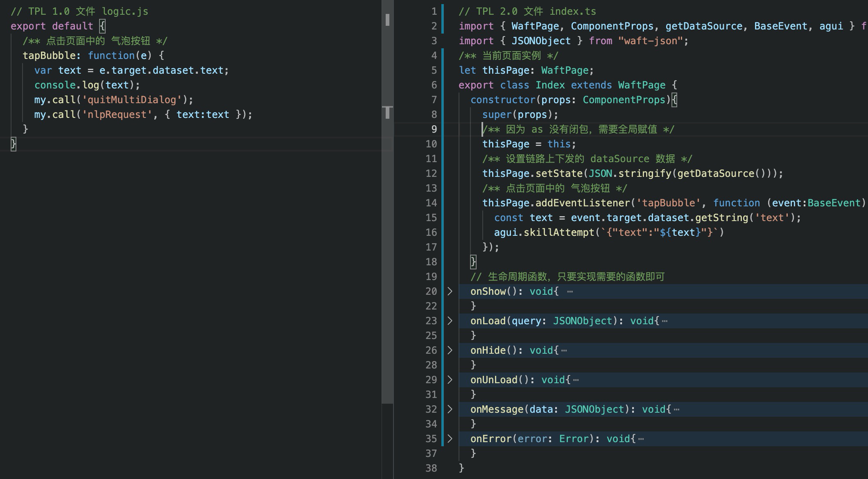Expand the folded onLoad function
The height and width of the screenshot is (479, 868).
pyautogui.click(x=450, y=321)
